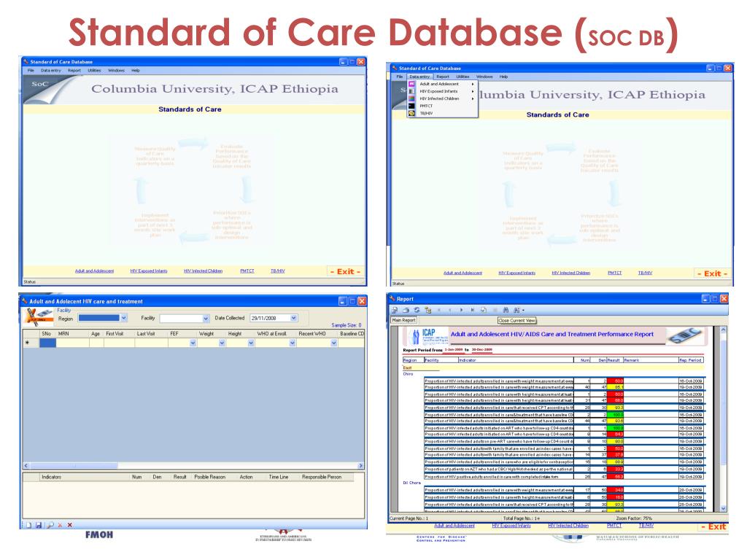747x560 pixels.
Task: Click TB/HIV link in top-right window
Action: [x=645, y=273]
